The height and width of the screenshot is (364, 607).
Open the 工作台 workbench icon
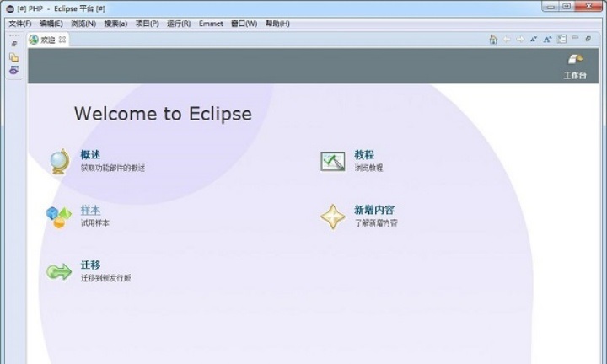point(575,59)
